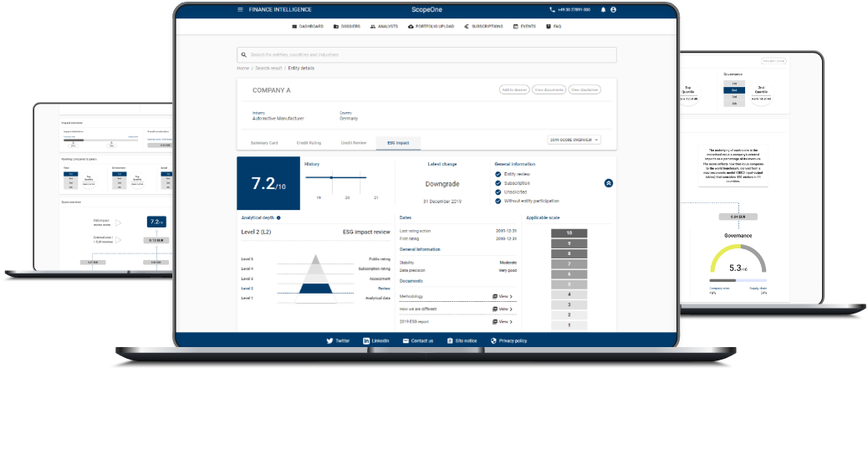Click the View documents button
Viewport: 868px width, 465px height.
click(x=549, y=89)
